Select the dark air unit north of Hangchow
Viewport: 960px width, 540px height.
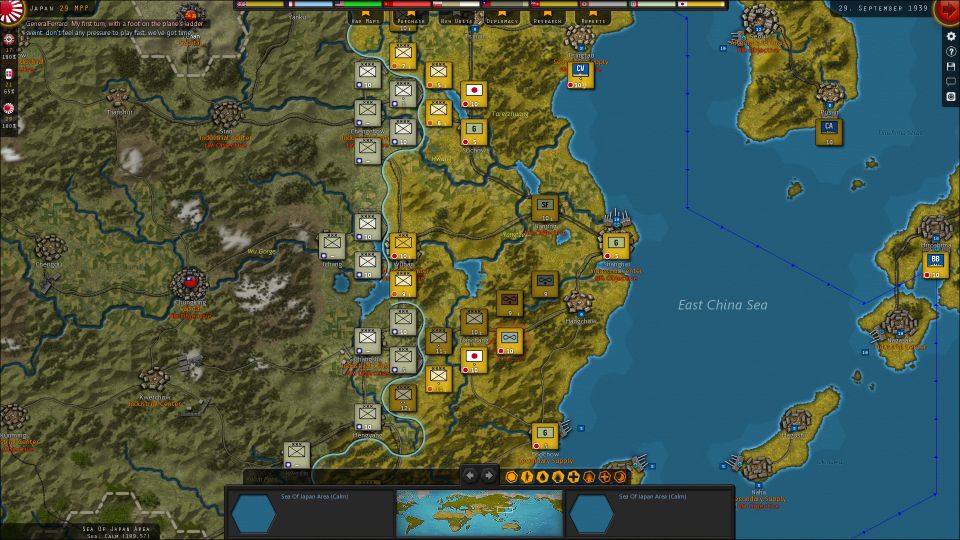[x=545, y=284]
